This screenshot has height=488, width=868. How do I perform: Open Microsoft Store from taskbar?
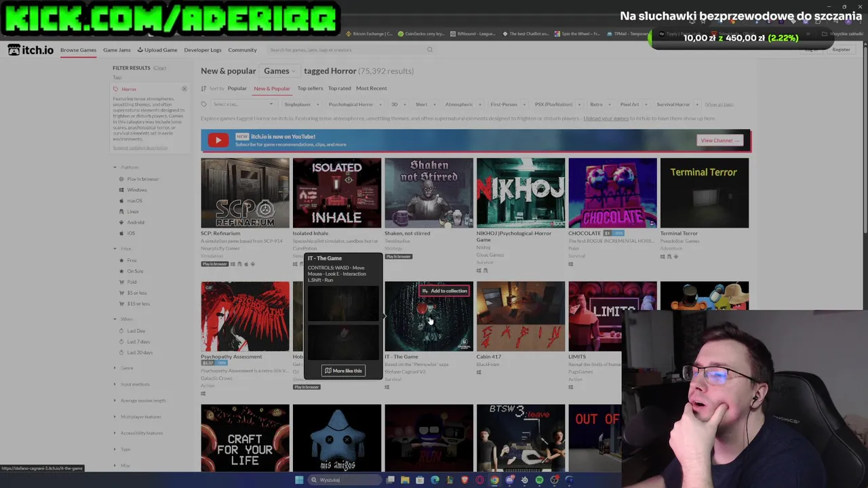click(420, 480)
